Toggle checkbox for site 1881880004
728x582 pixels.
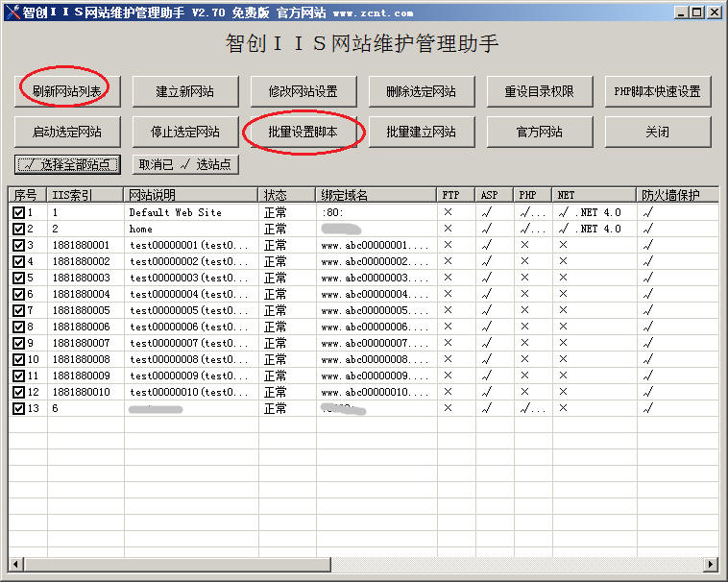[x=18, y=294]
